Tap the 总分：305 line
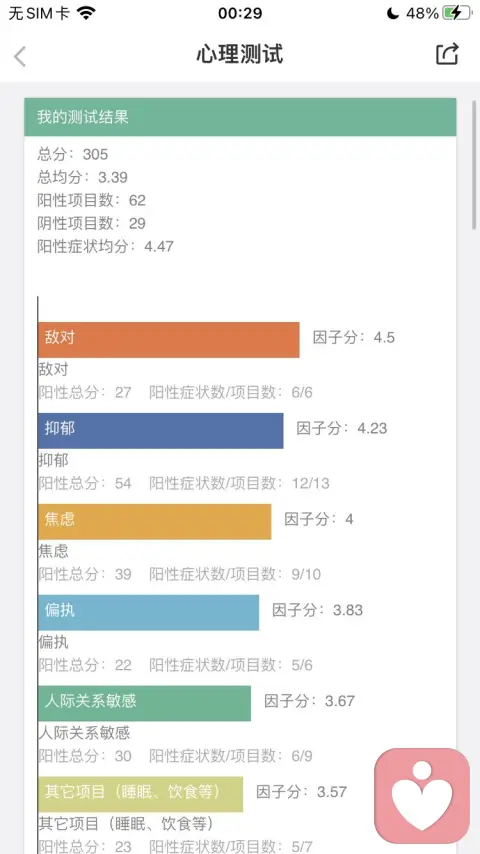 coord(72,154)
